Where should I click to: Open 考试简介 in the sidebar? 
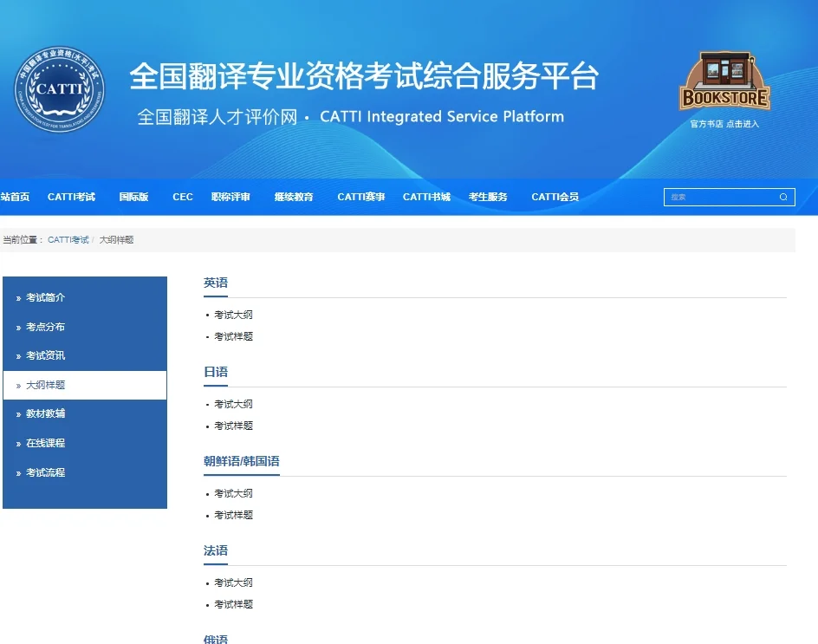point(85,297)
